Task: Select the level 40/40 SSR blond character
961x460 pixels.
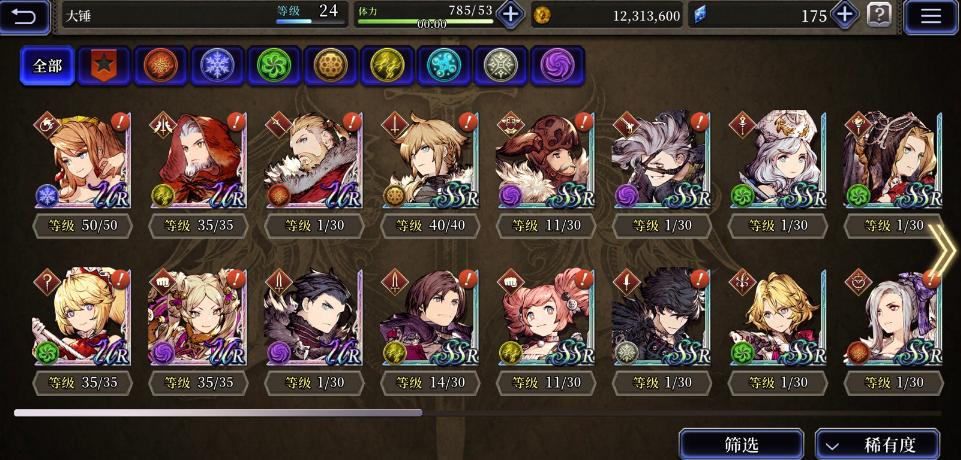Action: coord(430,175)
